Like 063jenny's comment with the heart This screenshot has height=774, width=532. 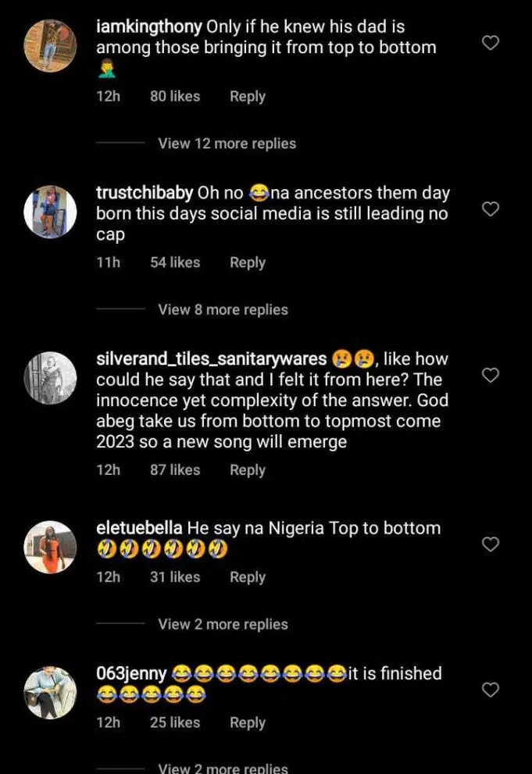(x=490, y=690)
